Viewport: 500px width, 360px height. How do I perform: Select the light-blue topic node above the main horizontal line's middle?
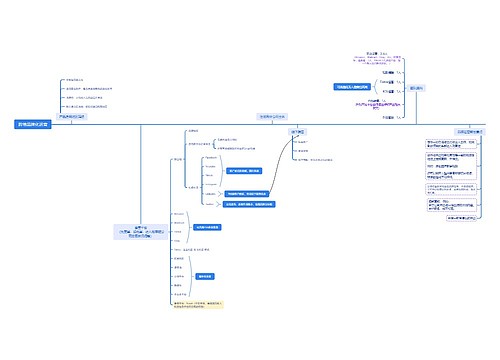pos(272,116)
